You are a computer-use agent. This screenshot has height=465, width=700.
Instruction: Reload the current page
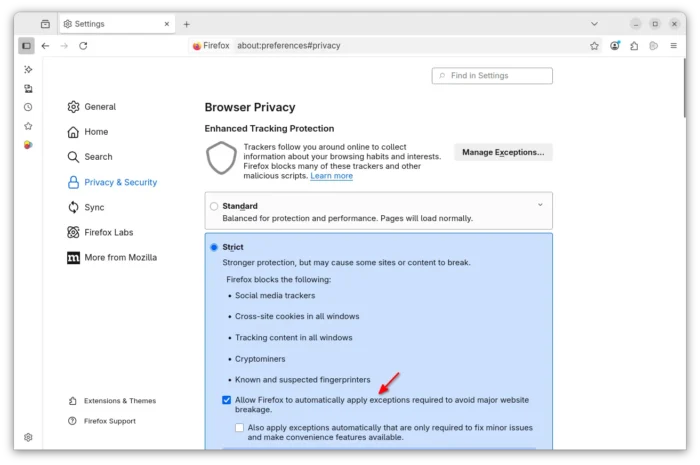click(x=83, y=46)
